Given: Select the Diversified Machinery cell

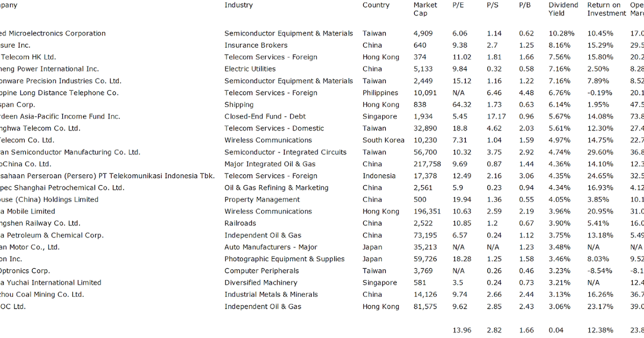Looking at the screenshot, I should (x=261, y=283).
